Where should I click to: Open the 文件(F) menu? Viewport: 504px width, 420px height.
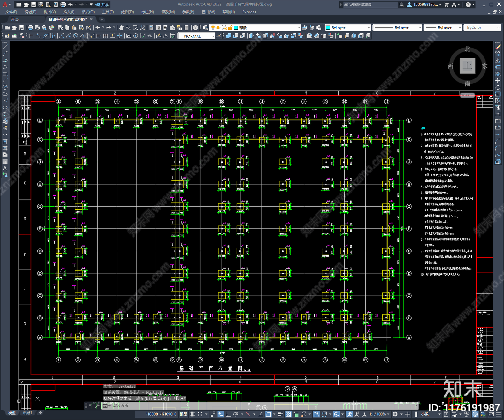11,12
